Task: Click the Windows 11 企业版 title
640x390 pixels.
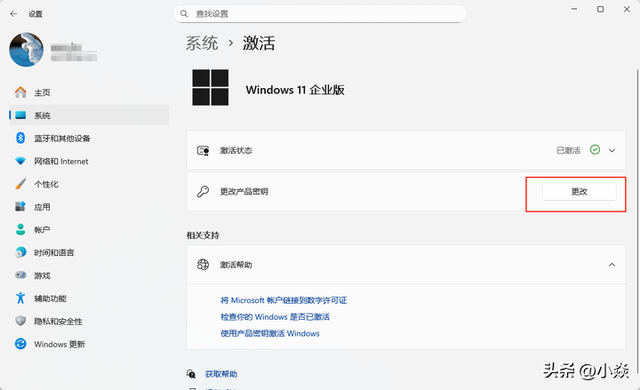Action: 295,90
